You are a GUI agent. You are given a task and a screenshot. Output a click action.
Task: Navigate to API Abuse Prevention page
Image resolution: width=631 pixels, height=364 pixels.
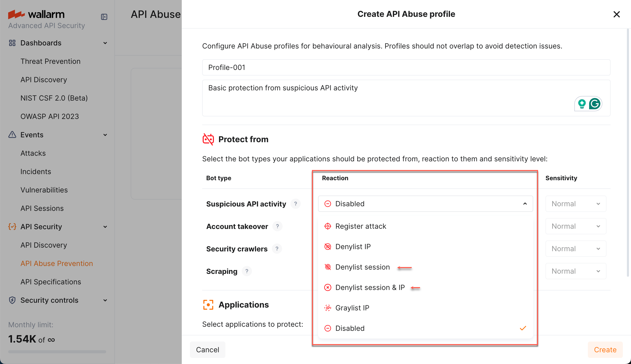coord(56,263)
